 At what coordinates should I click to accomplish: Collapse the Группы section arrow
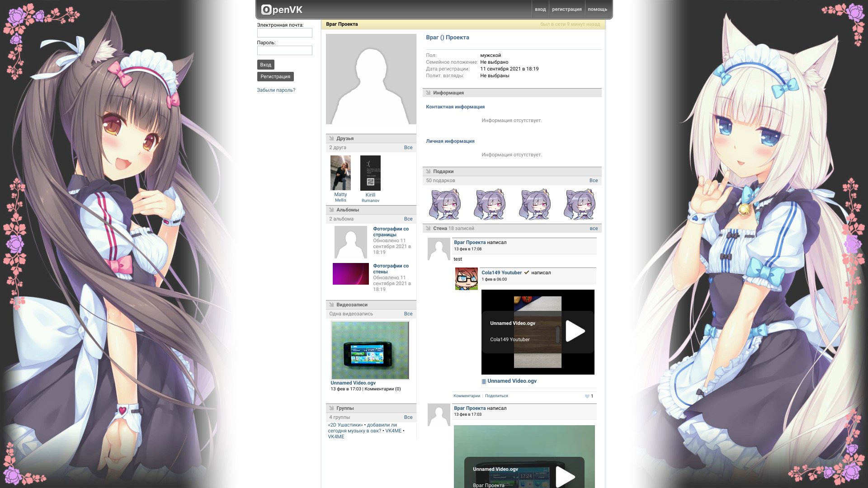tap(331, 408)
